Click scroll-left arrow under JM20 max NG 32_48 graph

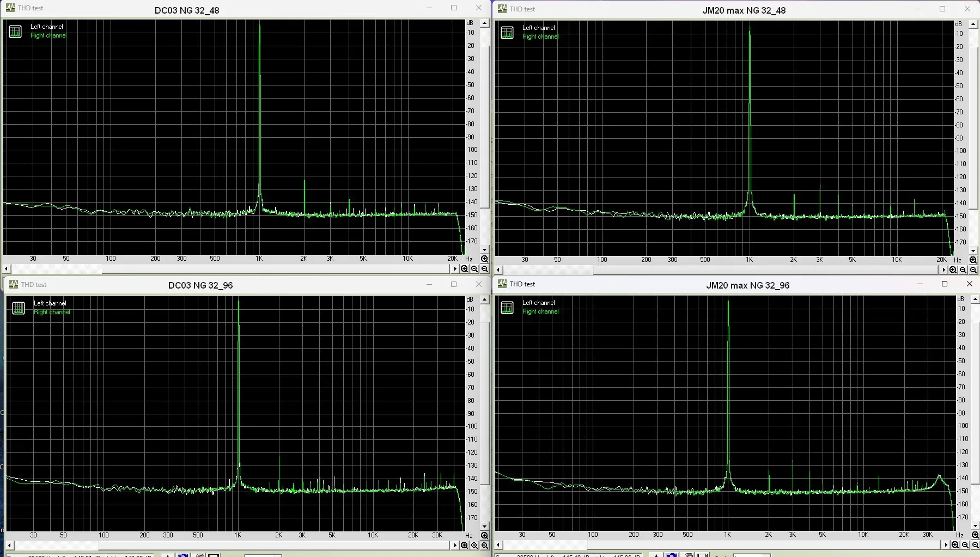click(498, 270)
